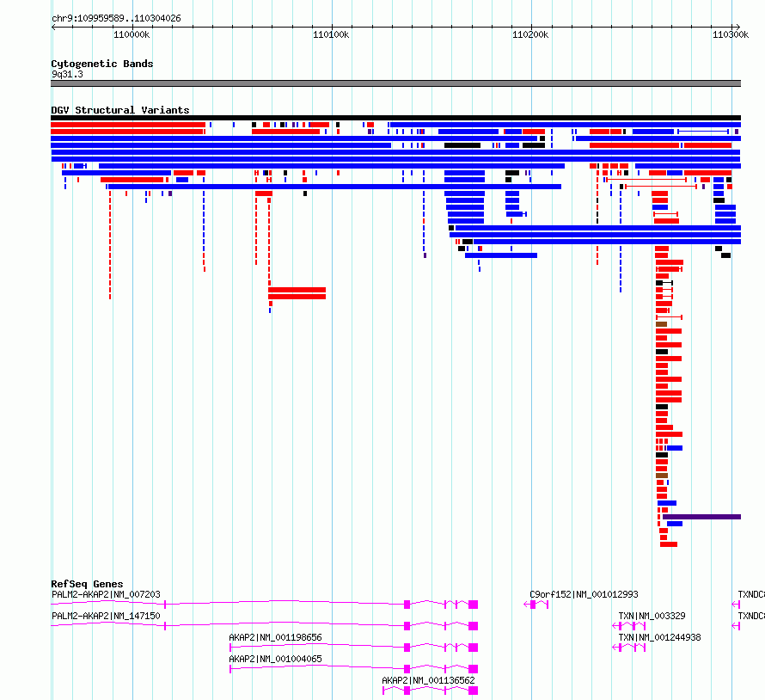Click the TXN NM_003329 gene model glyph
The image size is (765, 700).
point(629,626)
